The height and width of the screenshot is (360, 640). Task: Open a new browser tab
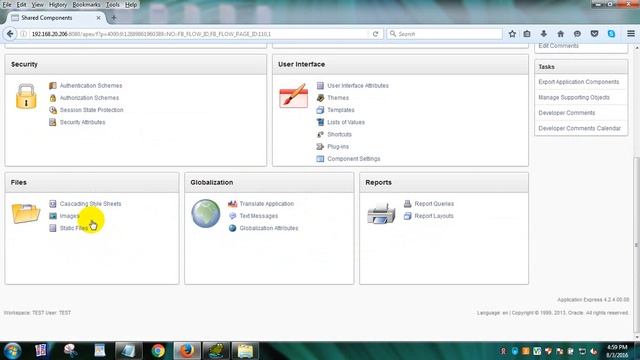114,18
